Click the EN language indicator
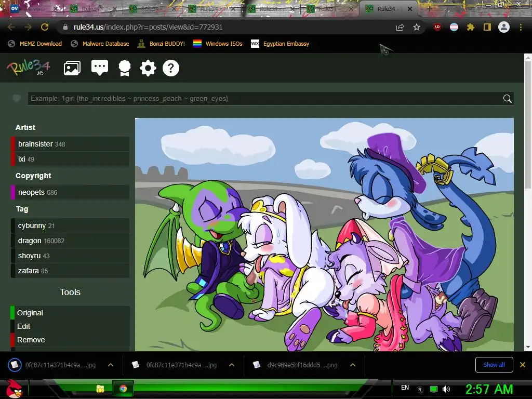The height and width of the screenshot is (399, 532). click(x=405, y=388)
